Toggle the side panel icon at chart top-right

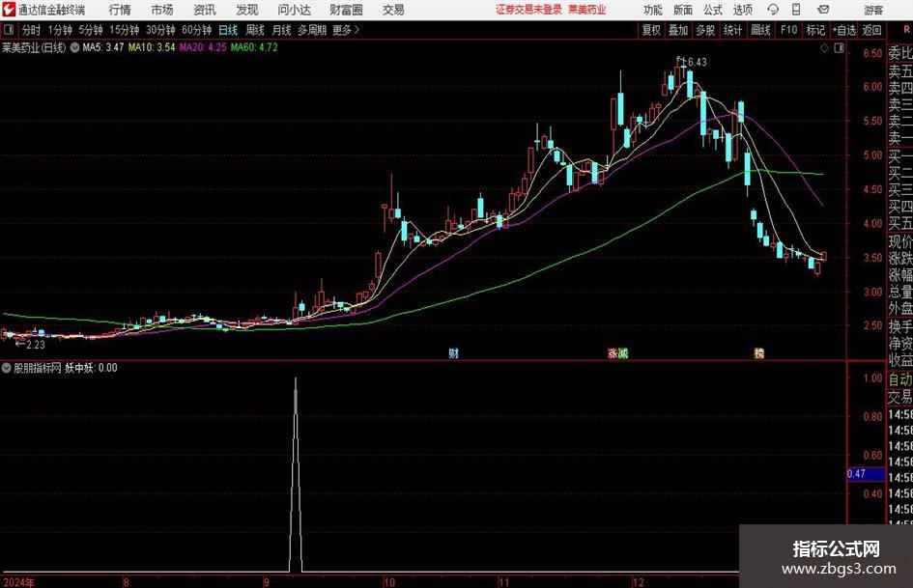839,48
